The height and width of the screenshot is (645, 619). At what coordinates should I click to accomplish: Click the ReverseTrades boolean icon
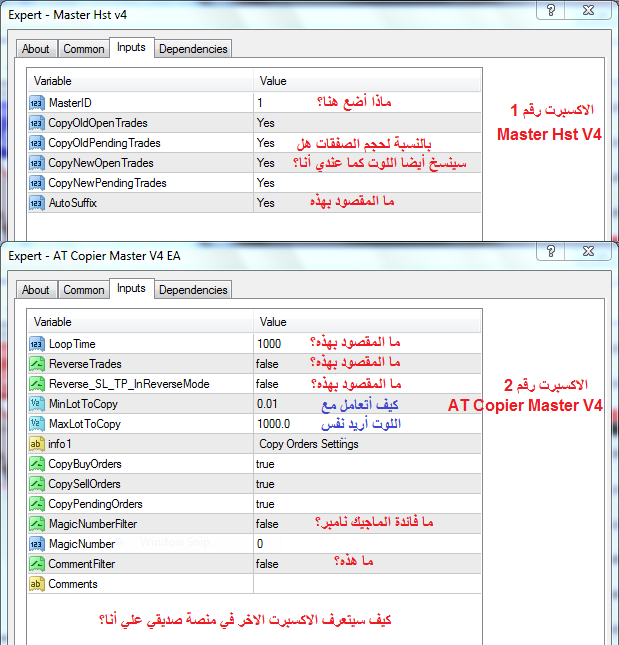click(37, 364)
